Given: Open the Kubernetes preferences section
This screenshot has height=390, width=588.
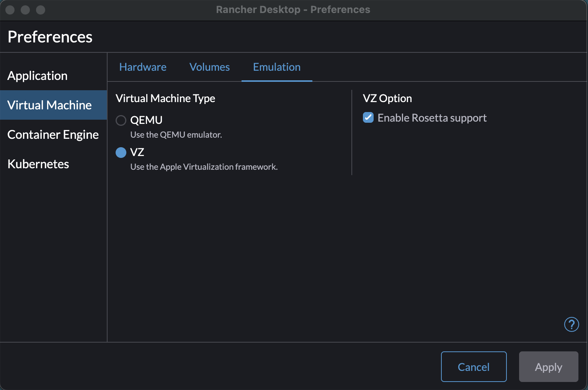Looking at the screenshot, I should pos(38,164).
